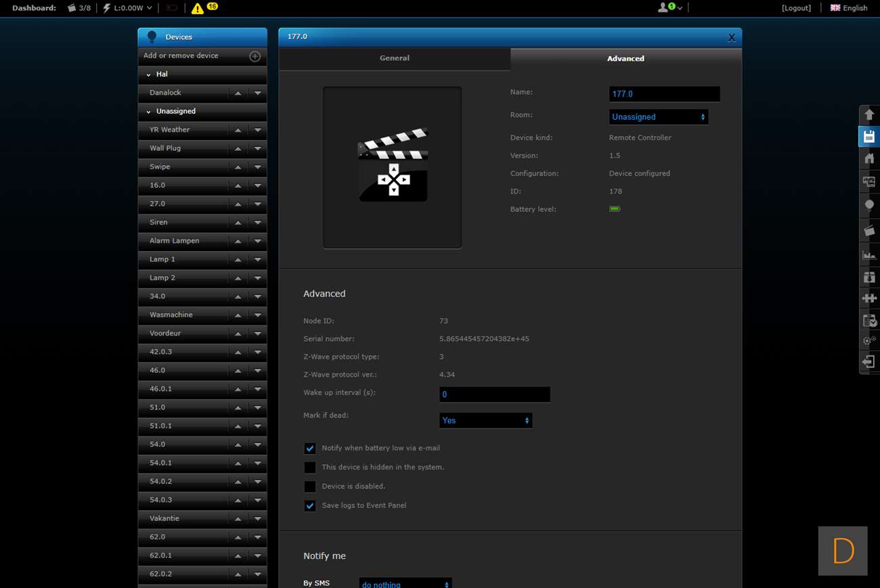This screenshot has width=880, height=588.
Task: Open the energy chart sidebar icon
Action: click(869, 254)
